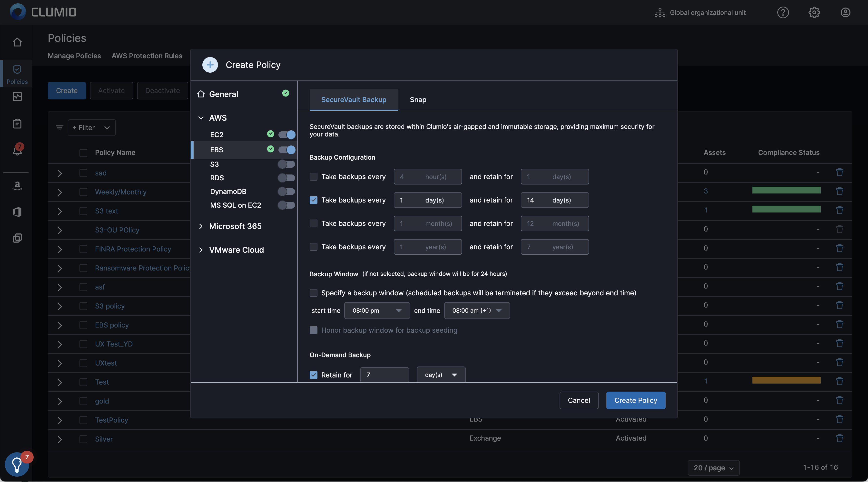Click the blue Create button

pyautogui.click(x=67, y=91)
